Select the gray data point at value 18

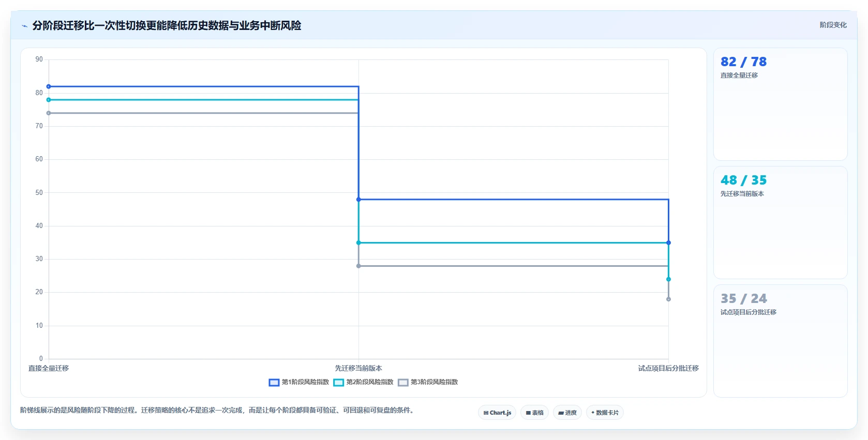pos(668,299)
